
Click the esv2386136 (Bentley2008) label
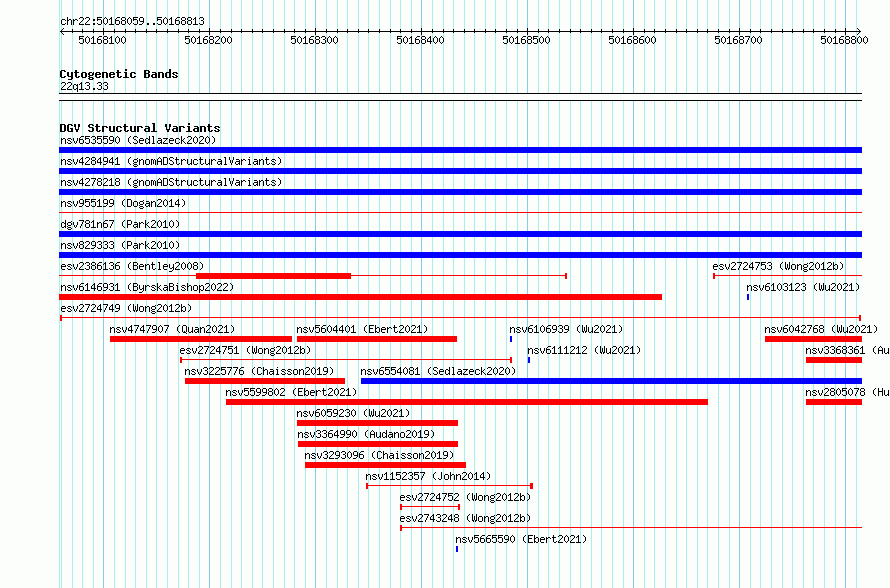point(132,266)
